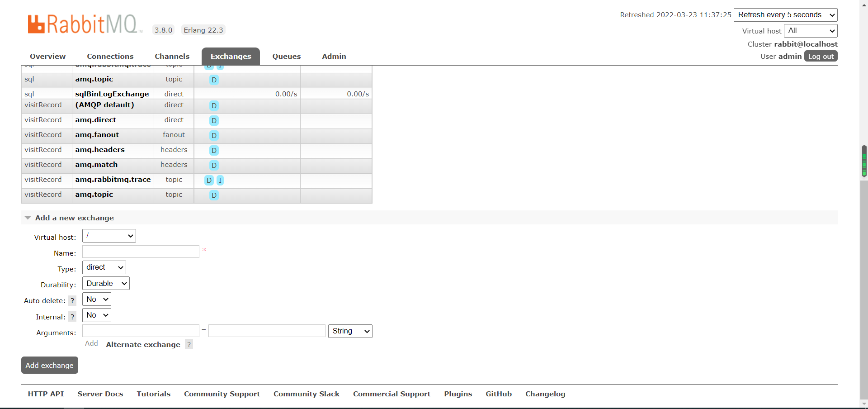Click D badge in sql amq.topic row
Image resolution: width=868 pixels, height=409 pixels.
[214, 80]
